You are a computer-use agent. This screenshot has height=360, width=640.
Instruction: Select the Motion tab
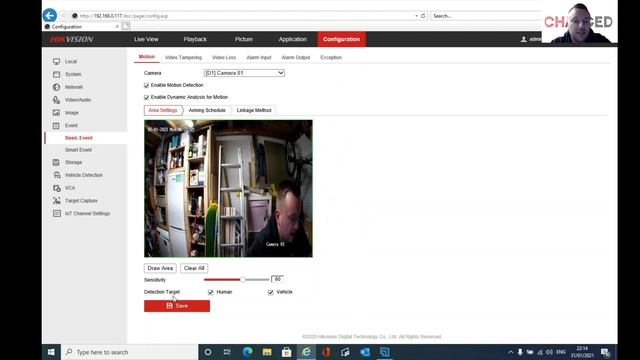point(147,57)
